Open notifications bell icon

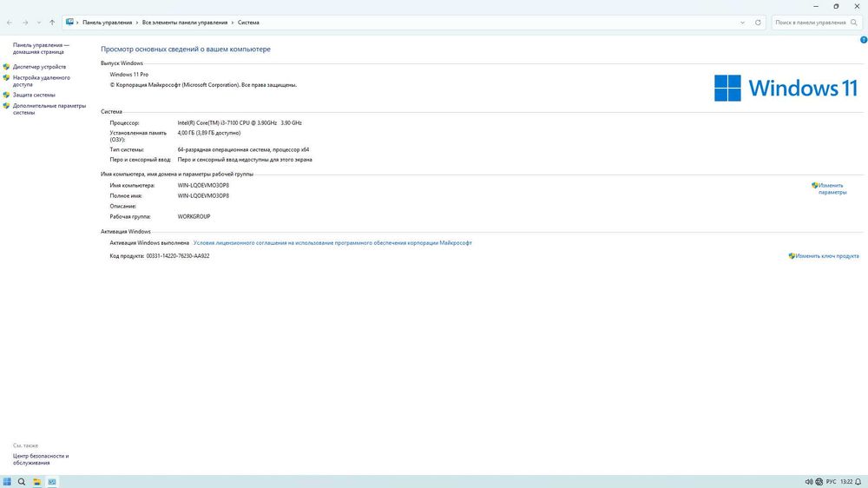pos(858,482)
